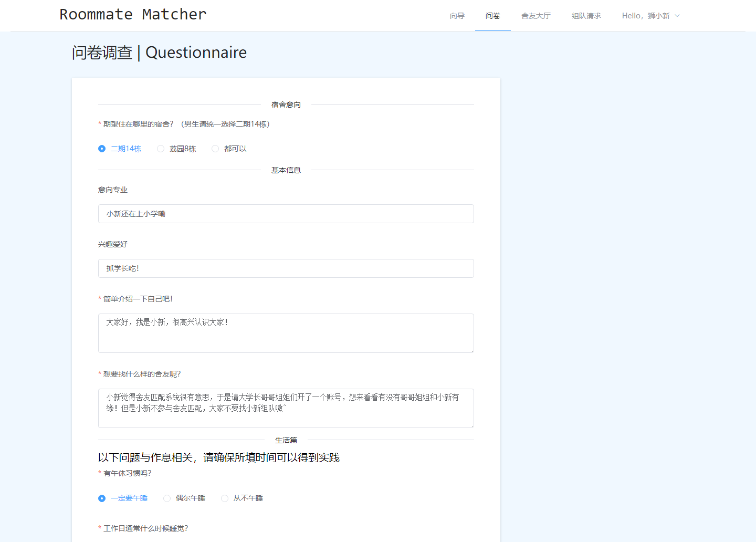Click into the 兴趣爱好 text field
Image resolution: width=756 pixels, height=542 pixels.
click(286, 268)
